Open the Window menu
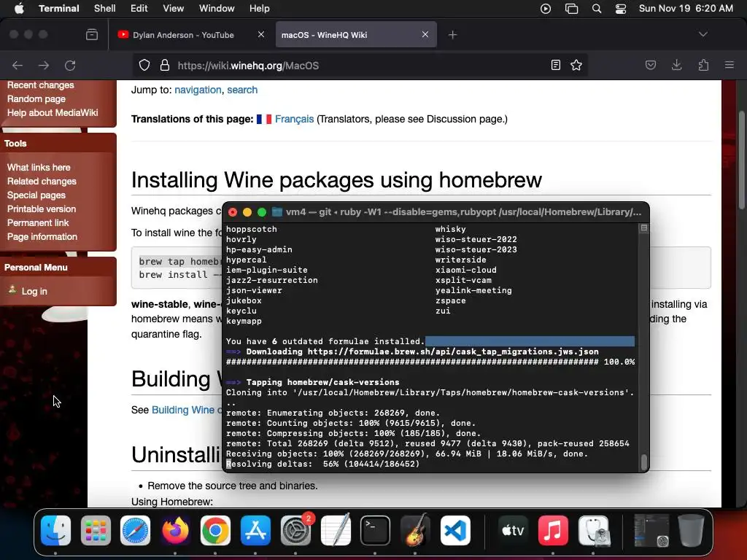 tap(217, 9)
